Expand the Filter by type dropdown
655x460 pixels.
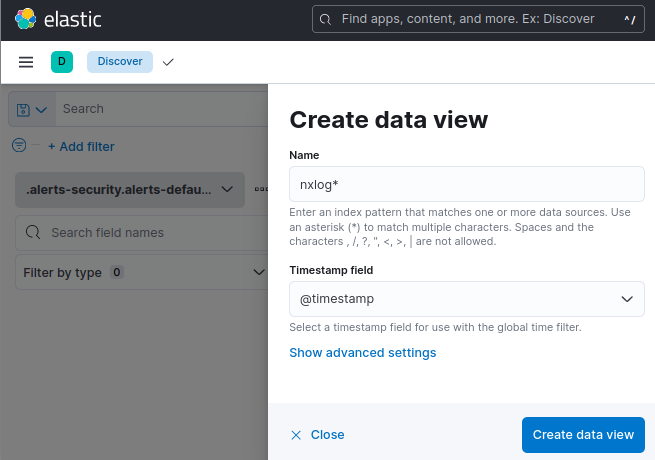coord(141,272)
